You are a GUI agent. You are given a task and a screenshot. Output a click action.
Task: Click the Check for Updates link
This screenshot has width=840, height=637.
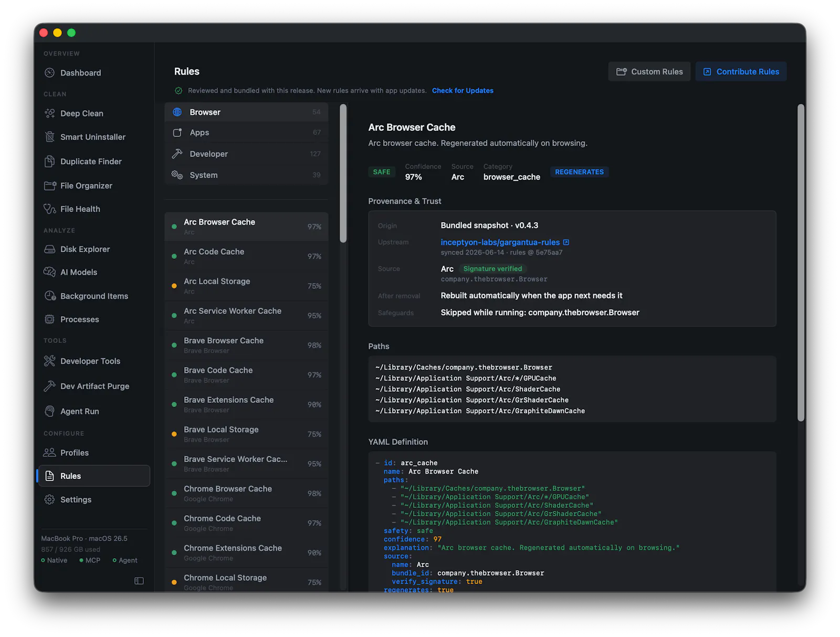[463, 90]
